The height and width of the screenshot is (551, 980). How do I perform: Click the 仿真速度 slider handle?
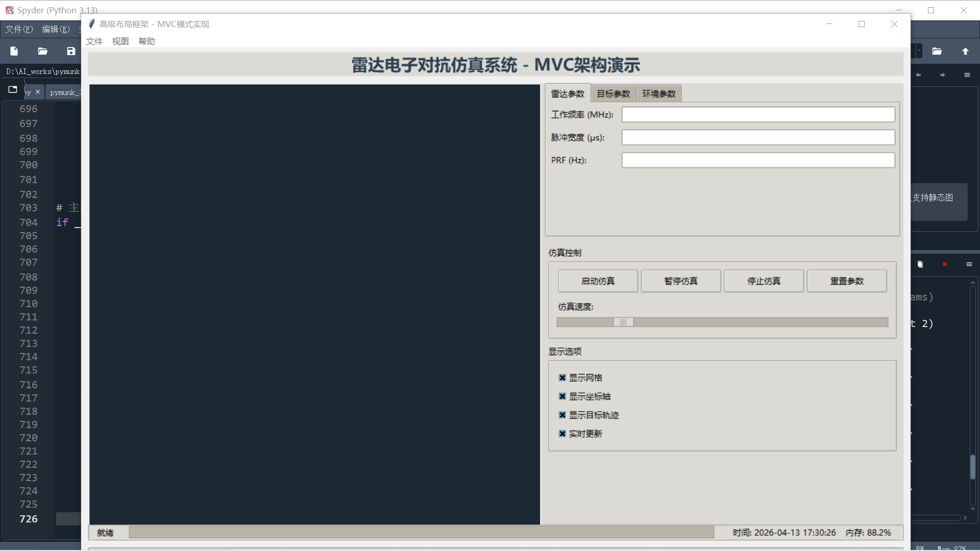pyautogui.click(x=623, y=322)
